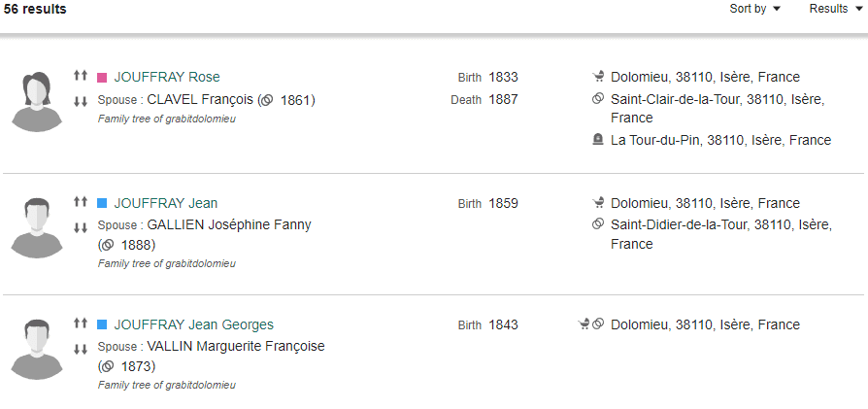Open JOUFFRAY Jean Georges profile link

tap(194, 324)
